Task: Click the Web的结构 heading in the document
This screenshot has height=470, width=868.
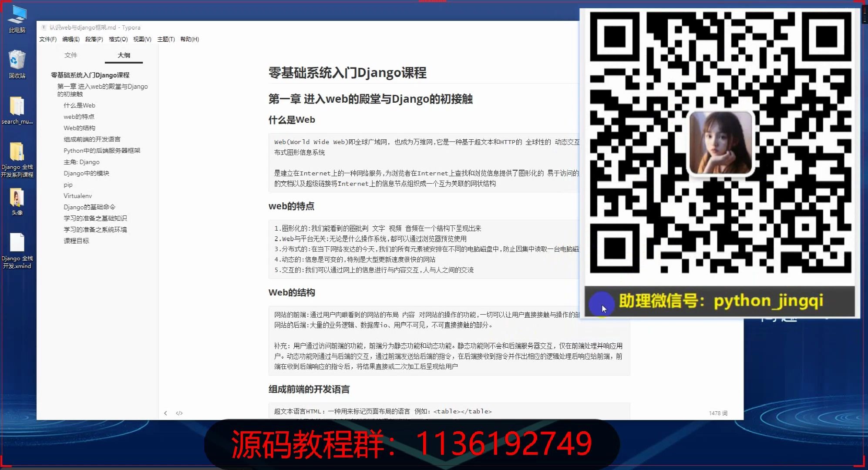Action: pos(292,292)
